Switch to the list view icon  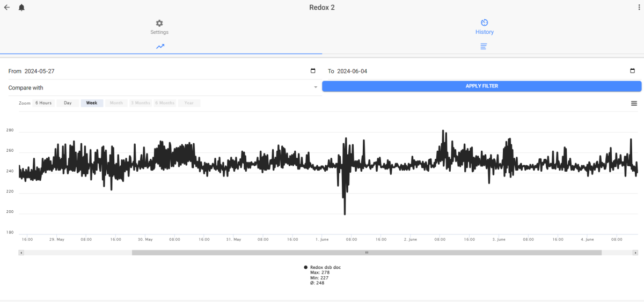[x=484, y=46]
